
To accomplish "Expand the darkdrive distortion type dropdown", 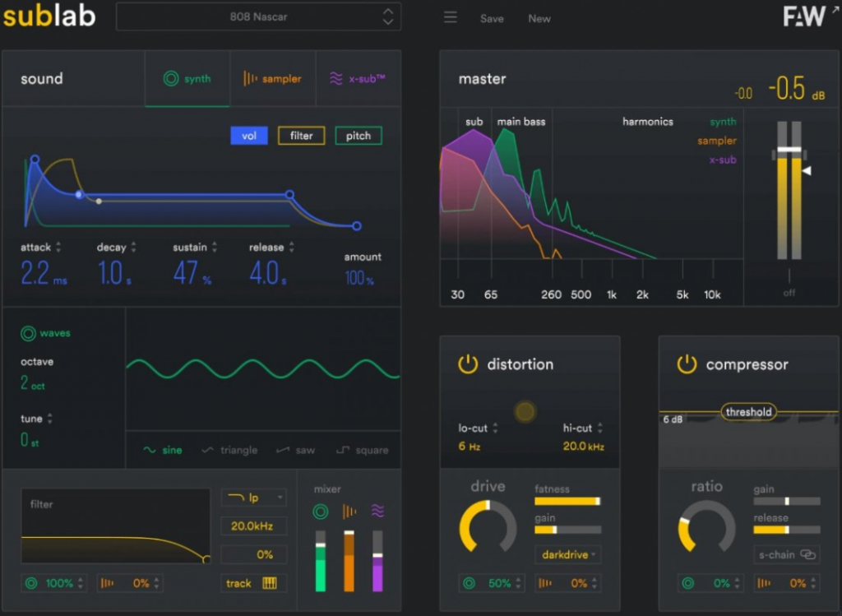I will click(x=567, y=554).
